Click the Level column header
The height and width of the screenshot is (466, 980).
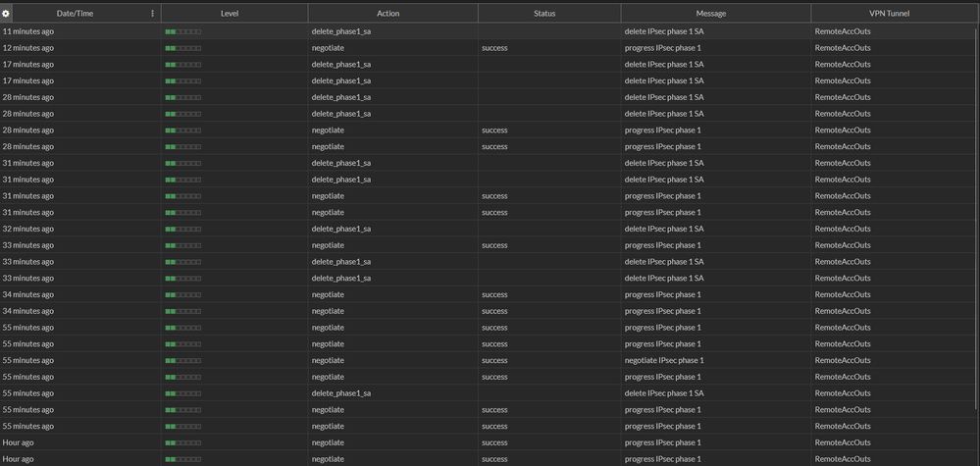(x=233, y=13)
